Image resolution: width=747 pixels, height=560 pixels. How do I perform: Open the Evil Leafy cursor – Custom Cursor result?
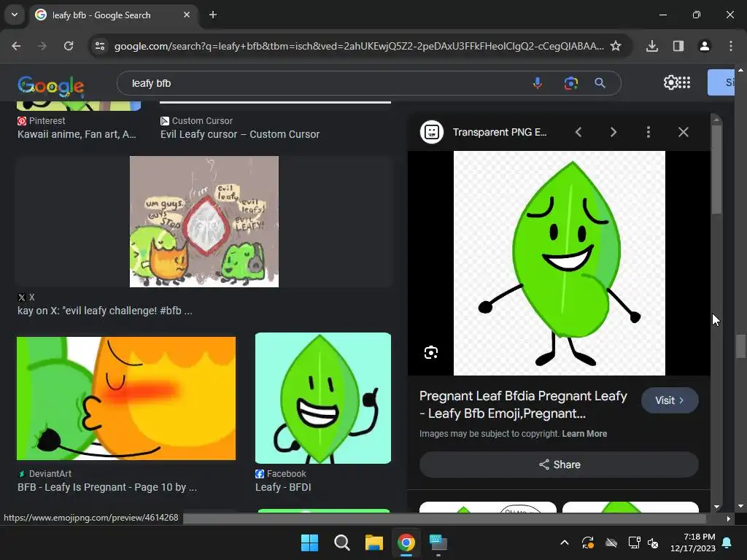click(x=239, y=134)
